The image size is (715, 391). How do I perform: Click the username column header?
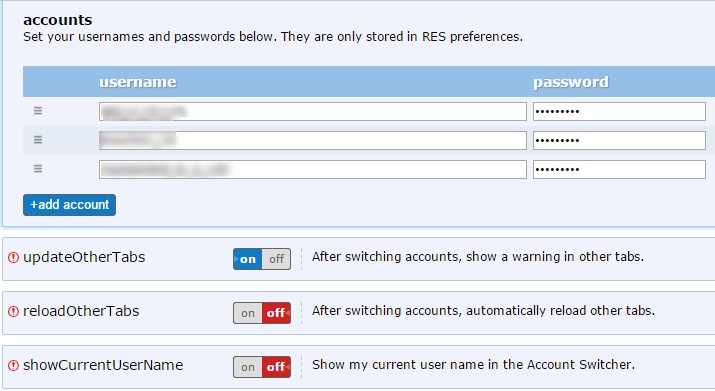pyautogui.click(x=138, y=82)
